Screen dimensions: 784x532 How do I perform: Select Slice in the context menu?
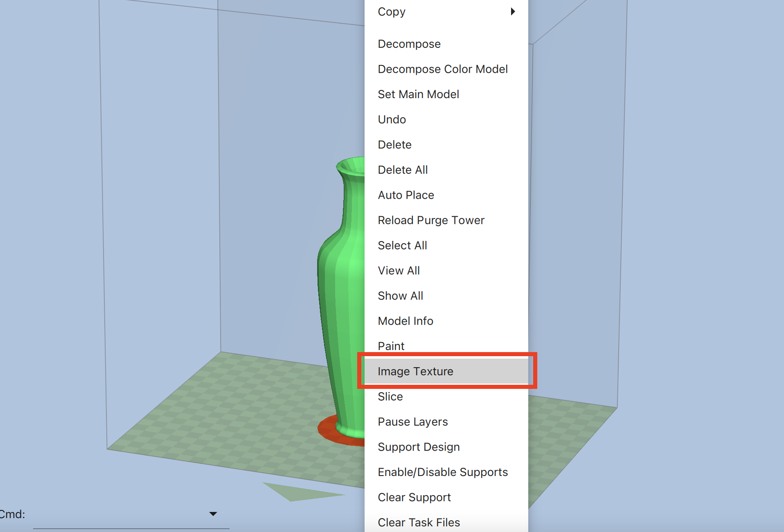446,396
